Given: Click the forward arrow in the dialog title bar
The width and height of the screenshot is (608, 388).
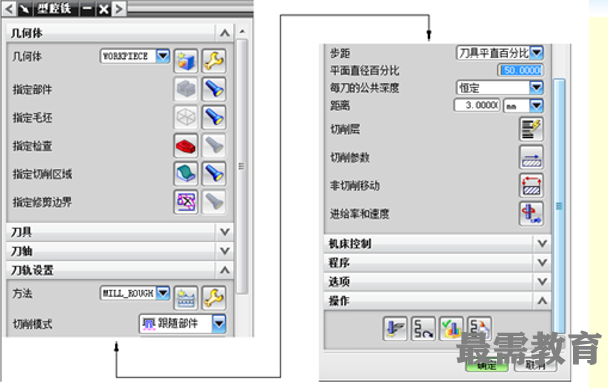Looking at the screenshot, I should coord(119,8).
